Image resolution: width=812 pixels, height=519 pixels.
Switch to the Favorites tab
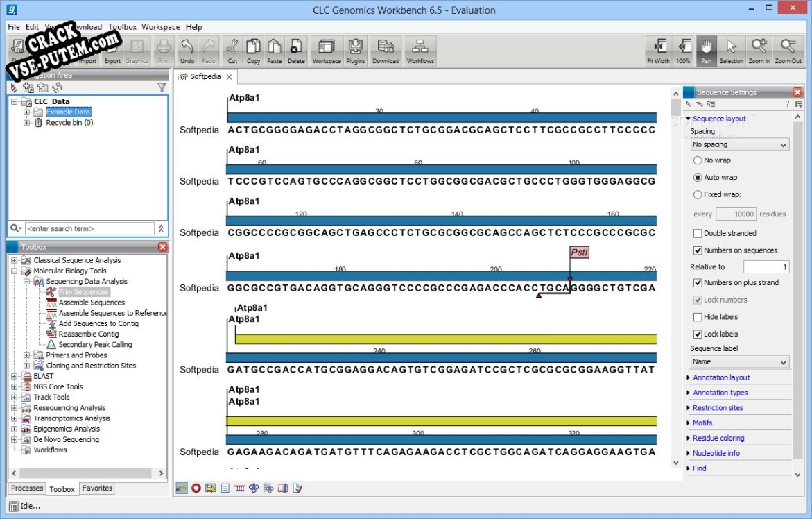(97, 488)
